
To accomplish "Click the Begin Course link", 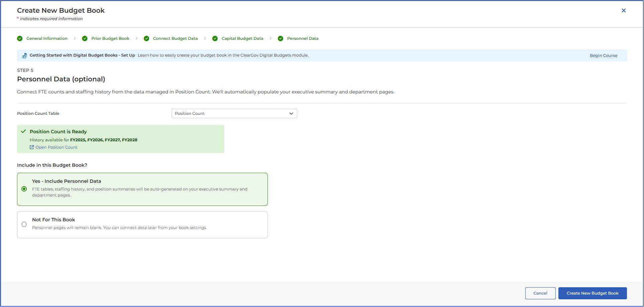I will [604, 56].
